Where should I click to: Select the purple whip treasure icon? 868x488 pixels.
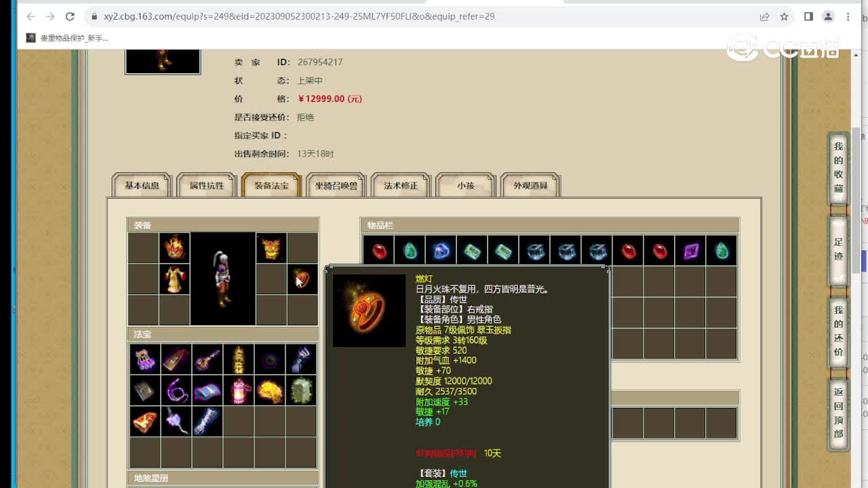(176, 390)
